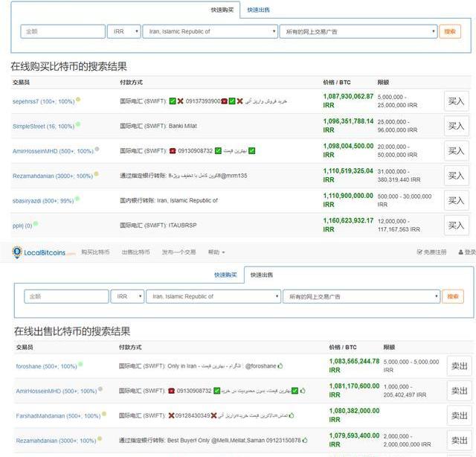Click the 登录 login user icon

click(x=461, y=253)
